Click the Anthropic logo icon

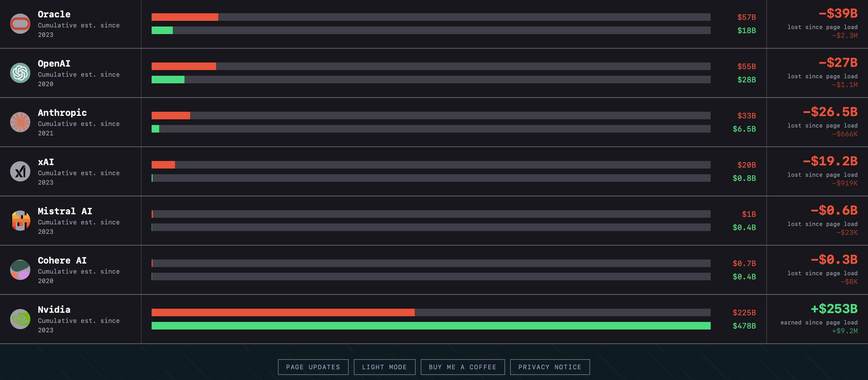pyautogui.click(x=20, y=122)
